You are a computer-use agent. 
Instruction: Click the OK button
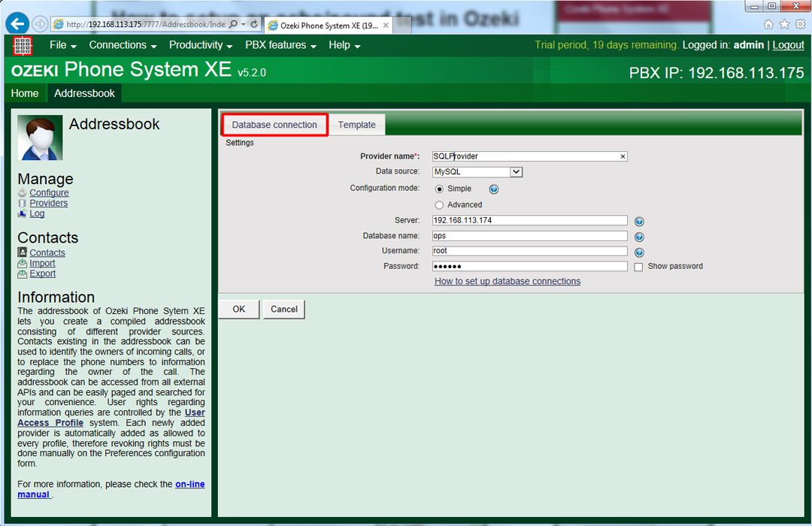coord(239,309)
